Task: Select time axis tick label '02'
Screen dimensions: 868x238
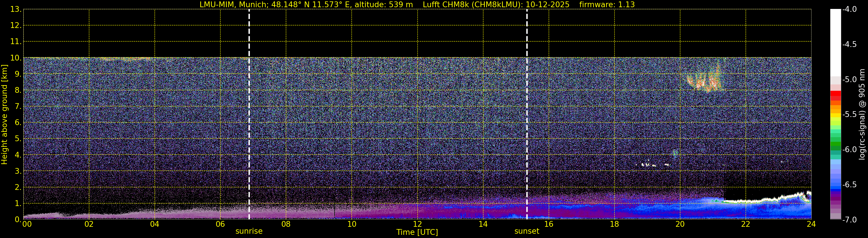Action: pyautogui.click(x=89, y=224)
